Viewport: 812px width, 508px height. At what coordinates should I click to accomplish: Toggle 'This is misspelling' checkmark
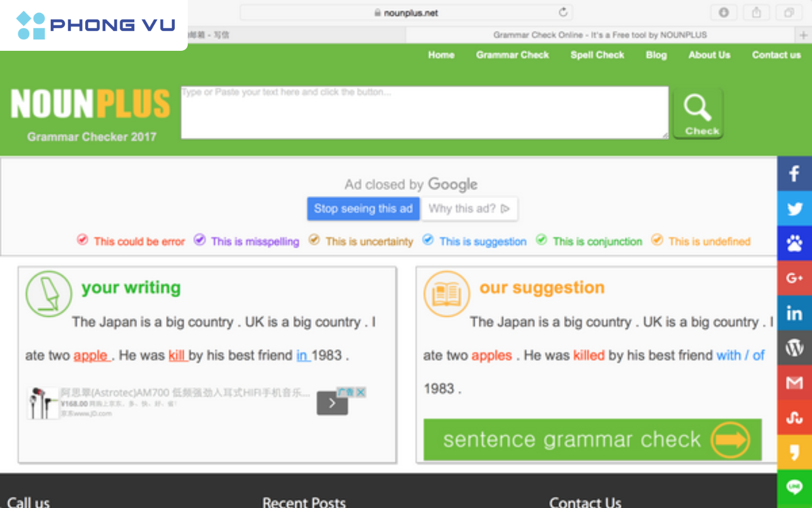pos(200,240)
